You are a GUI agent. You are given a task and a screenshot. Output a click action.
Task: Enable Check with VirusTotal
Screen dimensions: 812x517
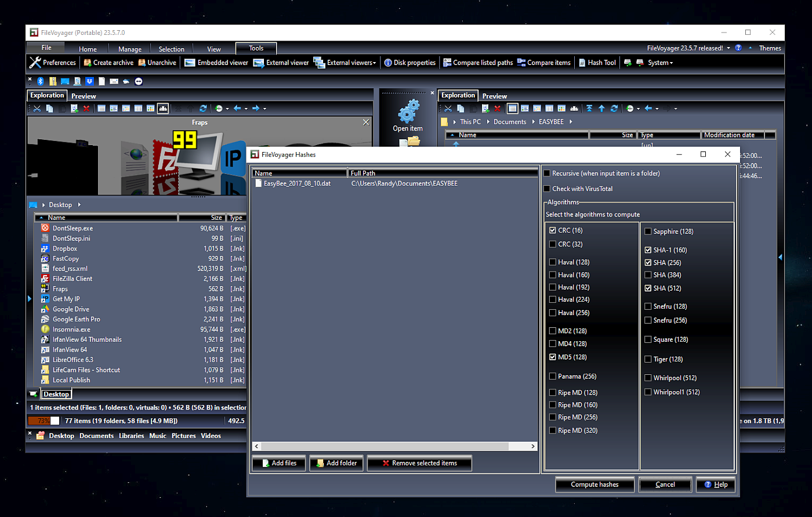pos(547,189)
